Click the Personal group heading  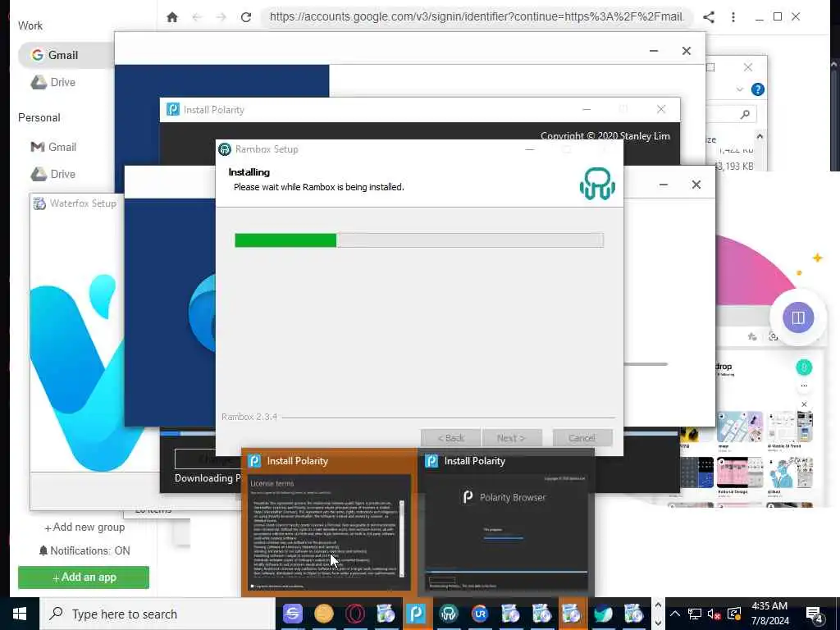point(39,117)
